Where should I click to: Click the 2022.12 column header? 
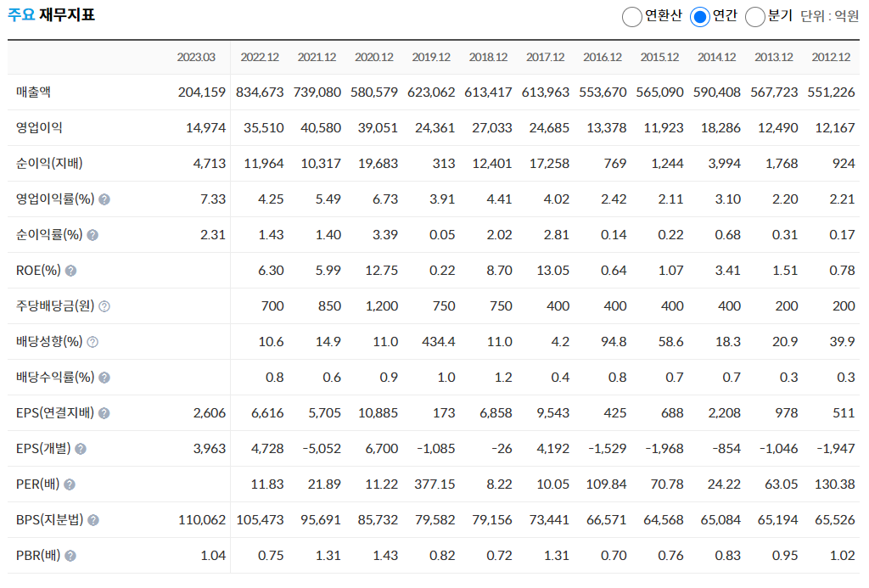click(260, 57)
